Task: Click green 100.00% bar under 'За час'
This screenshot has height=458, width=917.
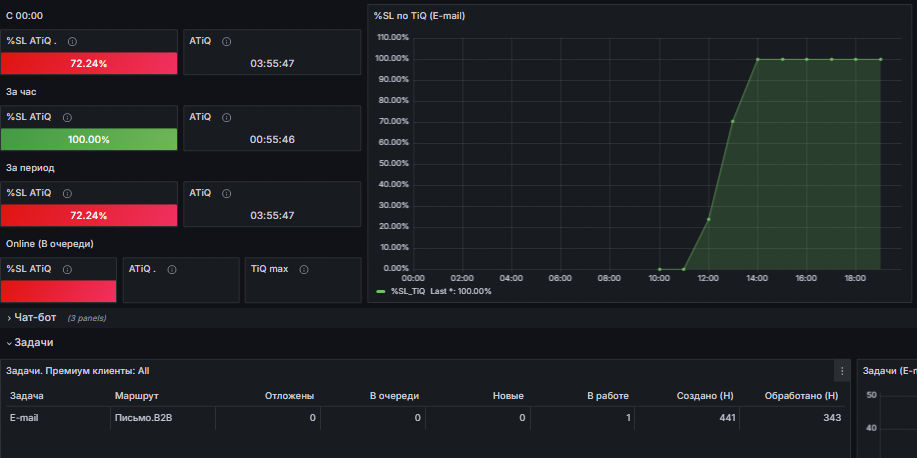Action: (89, 139)
